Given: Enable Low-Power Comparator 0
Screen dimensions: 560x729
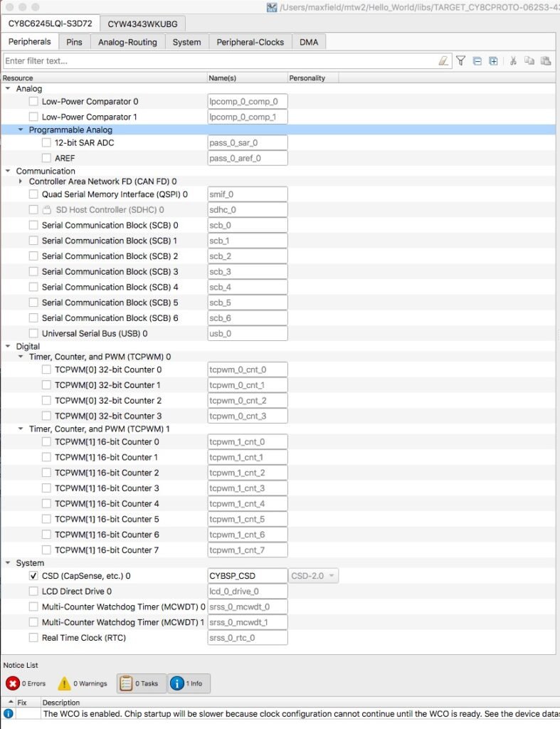Looking at the screenshot, I should pos(33,101).
